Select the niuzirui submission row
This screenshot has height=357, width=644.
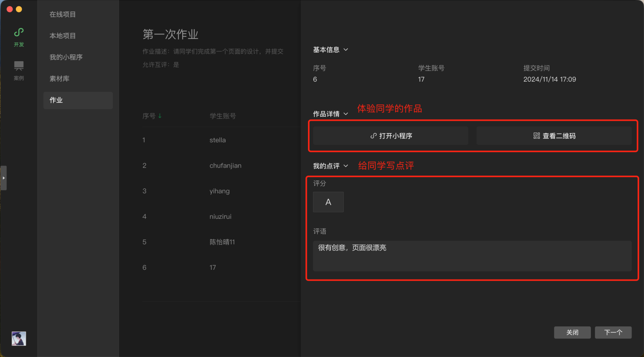(x=221, y=216)
